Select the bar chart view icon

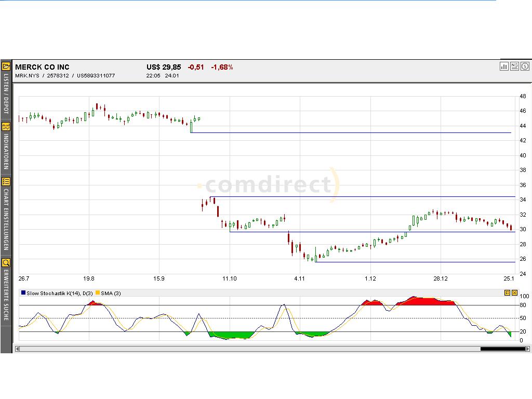click(x=504, y=66)
